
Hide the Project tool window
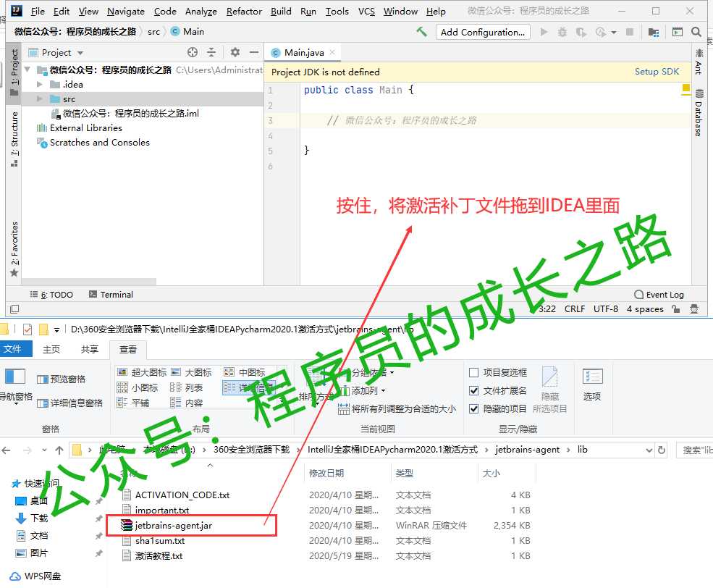(x=254, y=52)
